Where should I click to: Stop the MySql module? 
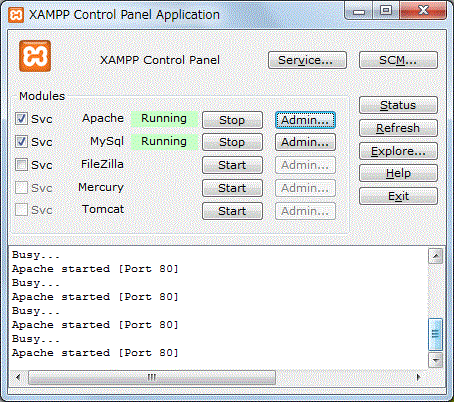(232, 142)
